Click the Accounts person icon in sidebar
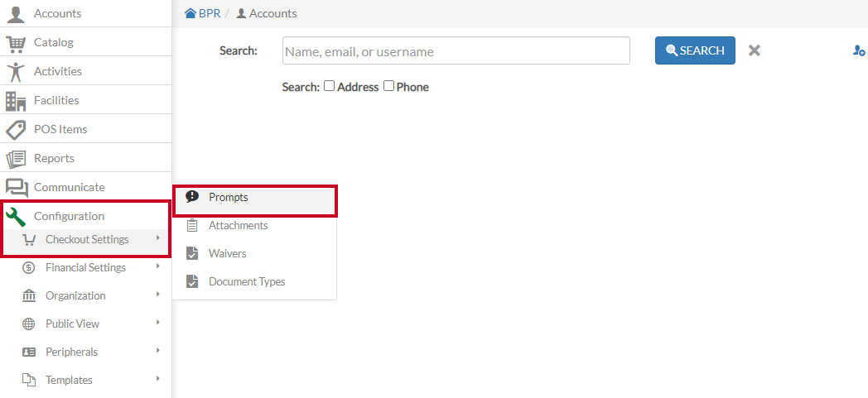 (x=16, y=14)
